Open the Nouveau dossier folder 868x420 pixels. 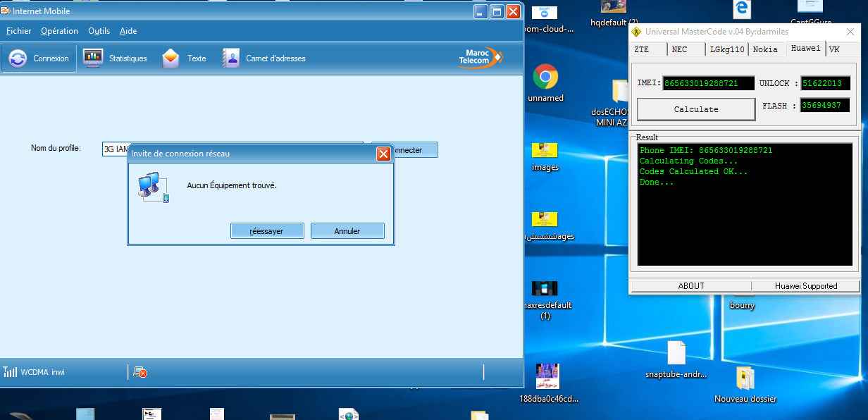745,385
